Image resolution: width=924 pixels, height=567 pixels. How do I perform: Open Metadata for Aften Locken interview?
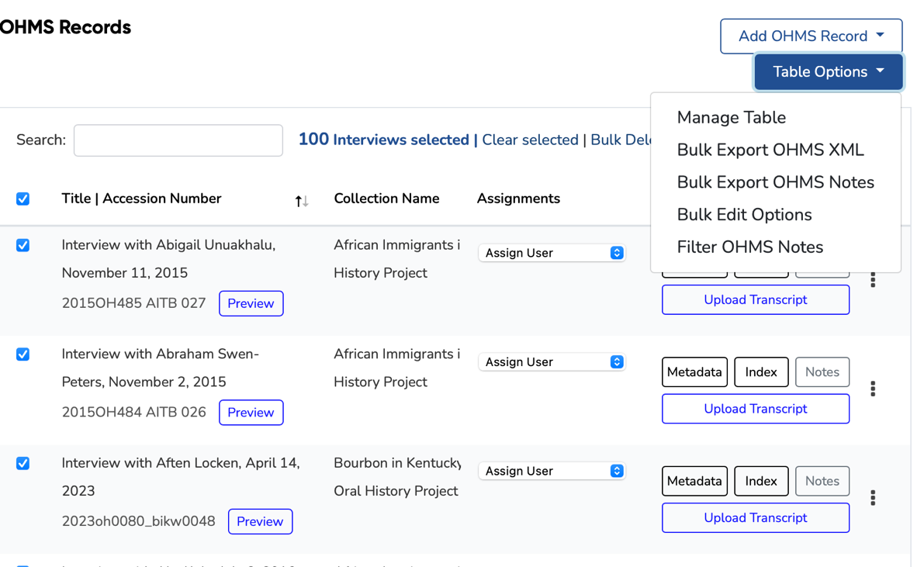pyautogui.click(x=694, y=481)
